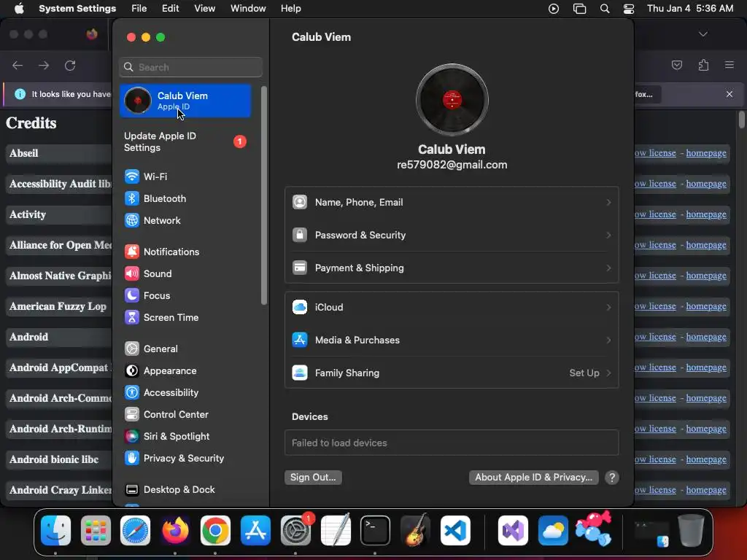Open Trash from the Dock

[691, 531]
